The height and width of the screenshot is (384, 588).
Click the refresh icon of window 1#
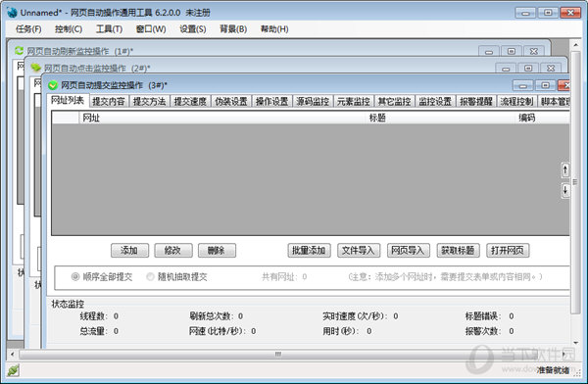pos(19,51)
